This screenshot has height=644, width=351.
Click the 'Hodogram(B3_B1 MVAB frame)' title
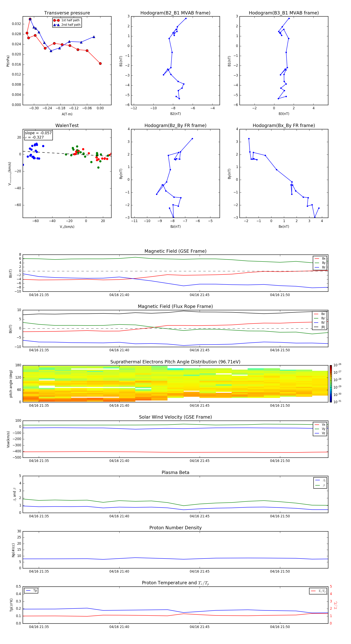284,13
